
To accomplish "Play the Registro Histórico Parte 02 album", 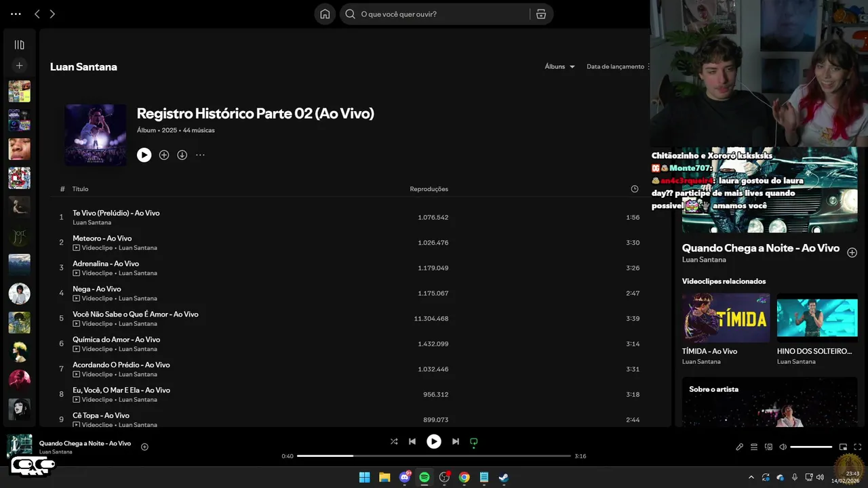I will [144, 155].
